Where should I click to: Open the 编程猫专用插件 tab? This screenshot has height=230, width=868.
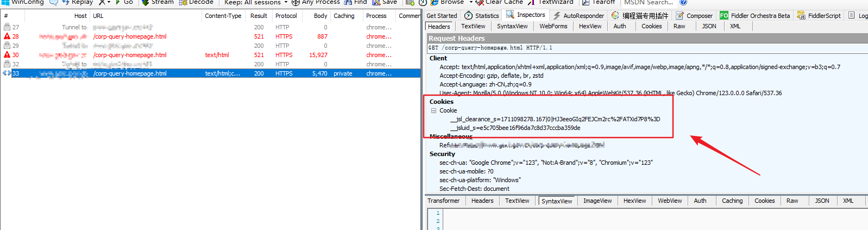tap(640, 16)
